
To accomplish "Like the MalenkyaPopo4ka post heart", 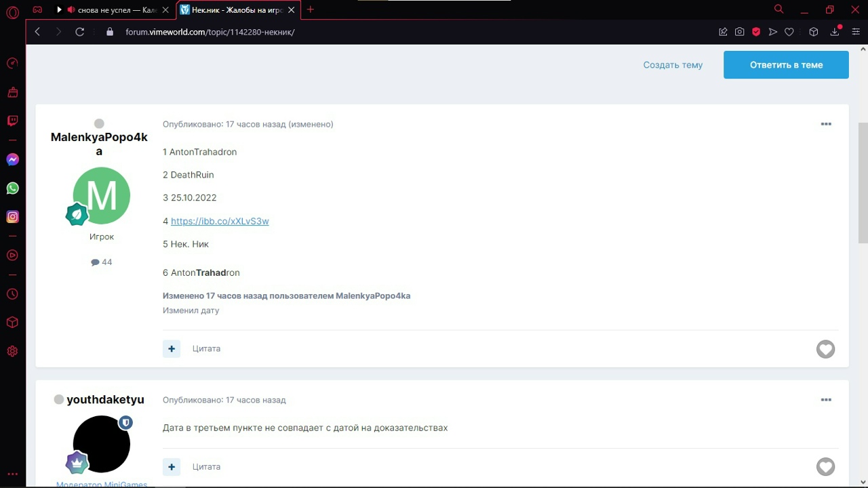I will (825, 349).
